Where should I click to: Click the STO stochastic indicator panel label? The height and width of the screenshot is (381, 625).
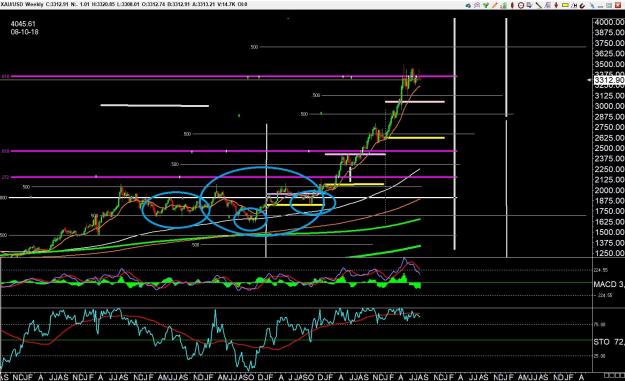pos(609,342)
